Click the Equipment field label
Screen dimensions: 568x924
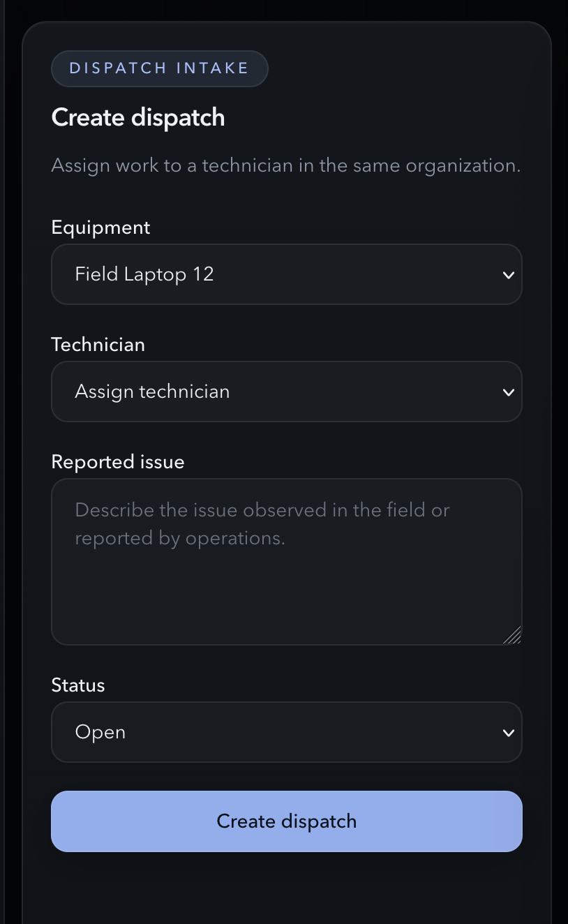(x=100, y=227)
